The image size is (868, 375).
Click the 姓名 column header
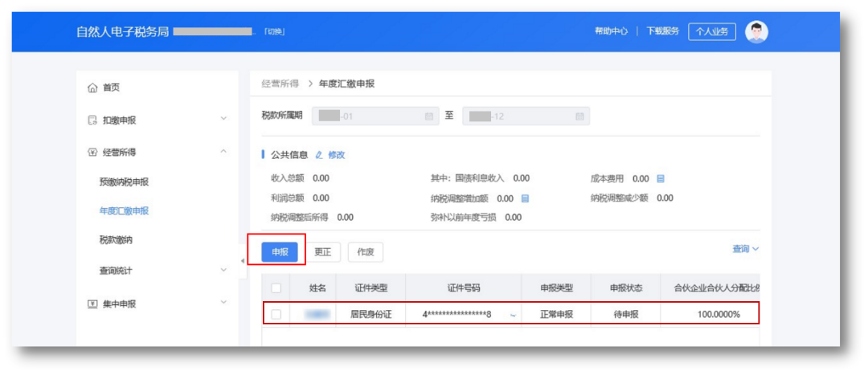pos(317,288)
